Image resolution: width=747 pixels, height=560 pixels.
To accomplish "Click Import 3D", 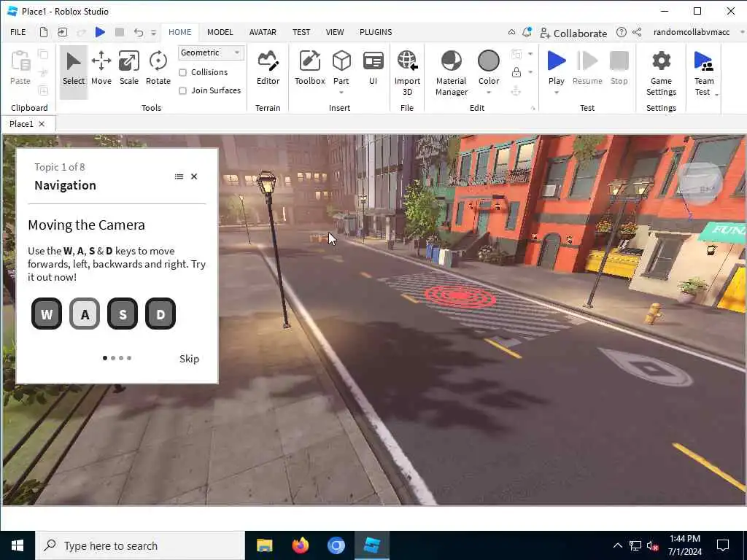I will click(x=407, y=74).
